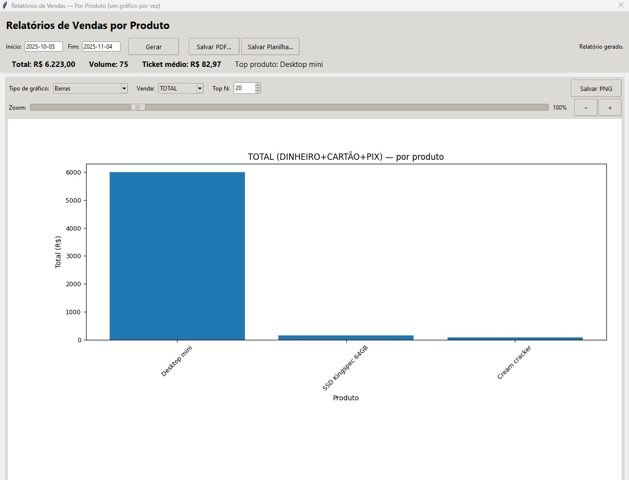Click the chart title text

pyautogui.click(x=345, y=157)
